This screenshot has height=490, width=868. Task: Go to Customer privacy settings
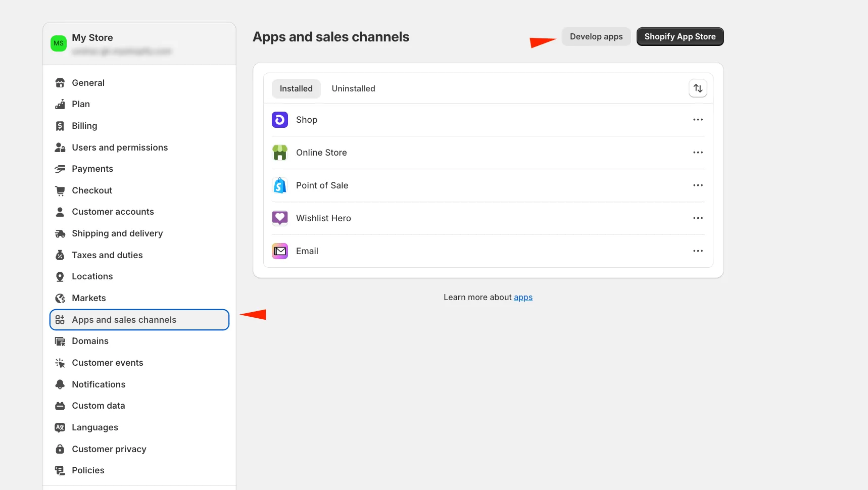[x=139, y=449]
